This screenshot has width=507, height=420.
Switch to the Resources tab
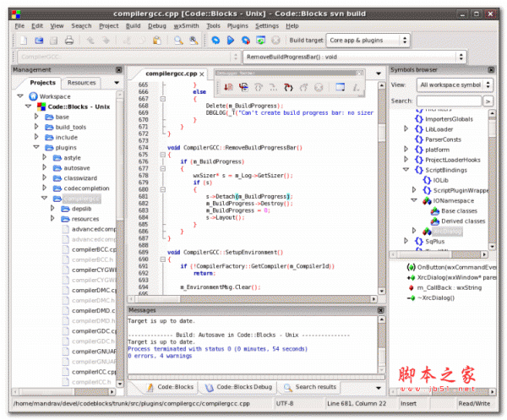81,83
